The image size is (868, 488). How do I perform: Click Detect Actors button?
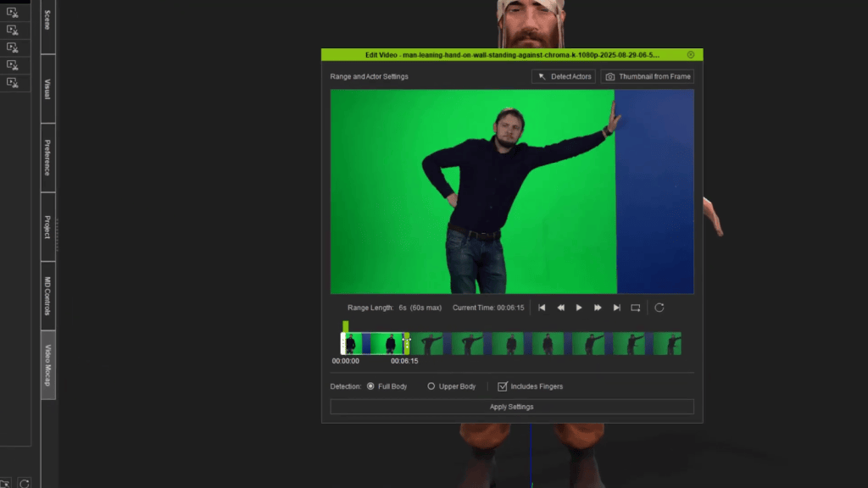(564, 76)
